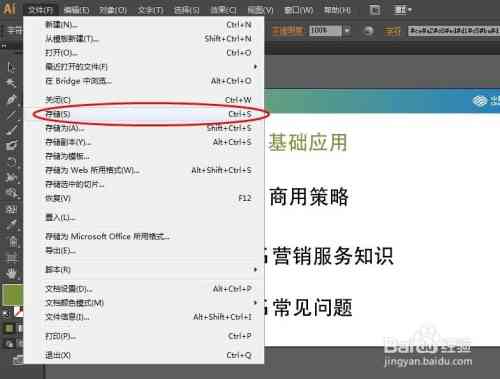Expand 最近打开的文件(F) submenu arrow
The height and width of the screenshot is (379, 500).
[255, 67]
